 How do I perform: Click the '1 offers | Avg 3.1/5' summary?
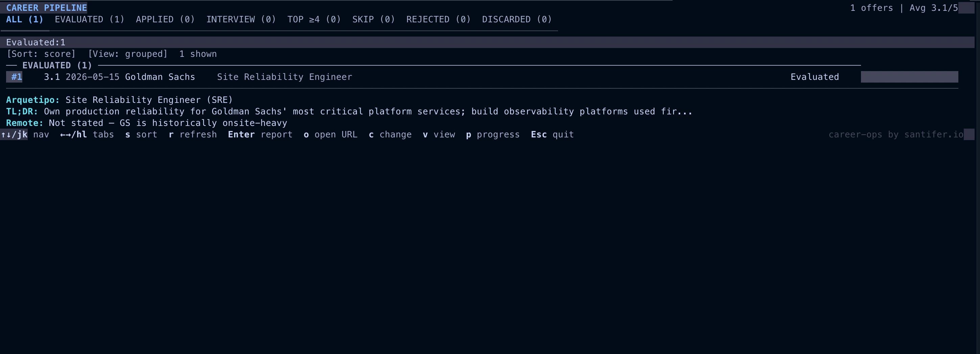coord(904,8)
